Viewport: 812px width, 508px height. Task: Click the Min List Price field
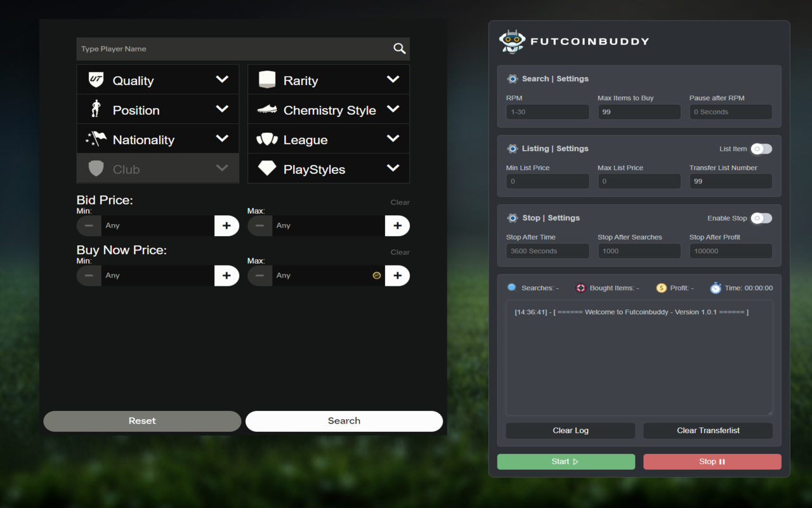[x=547, y=181]
